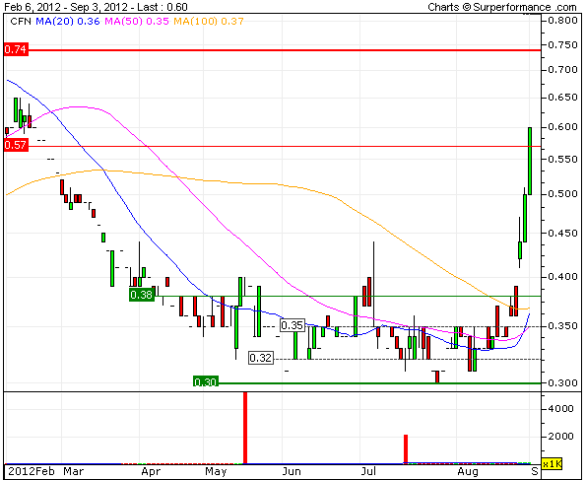Click the red volume bar in mid-July
586x480 pixels.
(406, 449)
